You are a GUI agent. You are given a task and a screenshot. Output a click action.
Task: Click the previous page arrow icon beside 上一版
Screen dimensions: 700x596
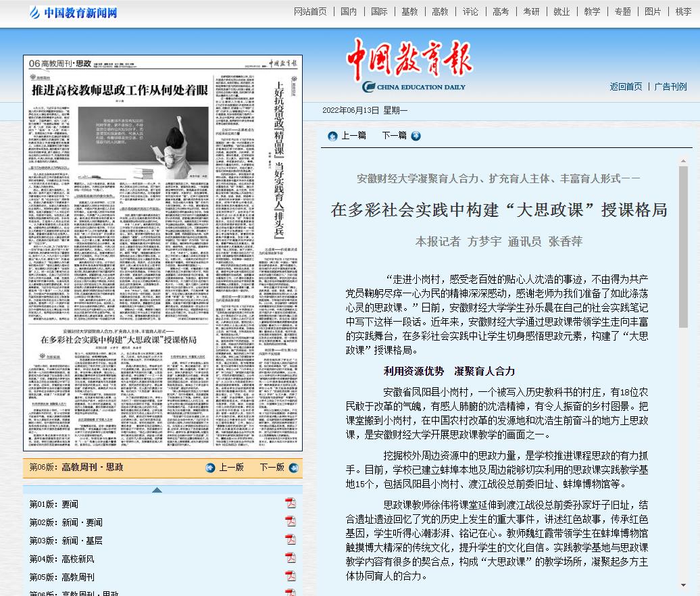[211, 468]
